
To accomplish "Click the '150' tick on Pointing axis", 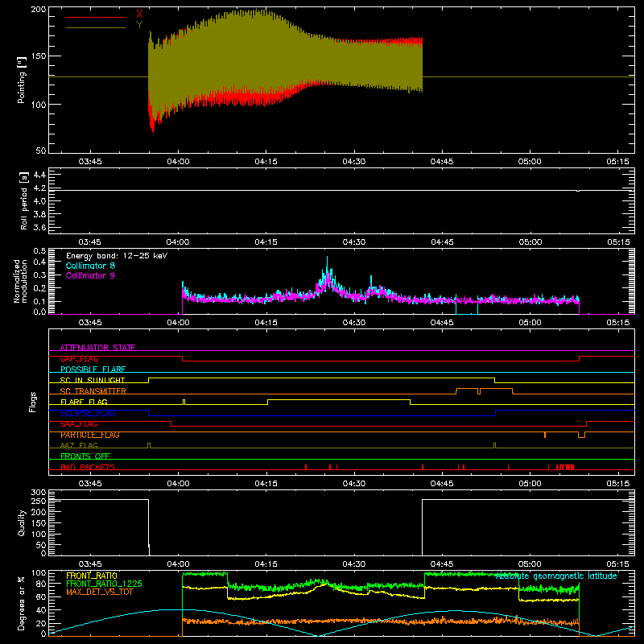I will tap(39, 56).
